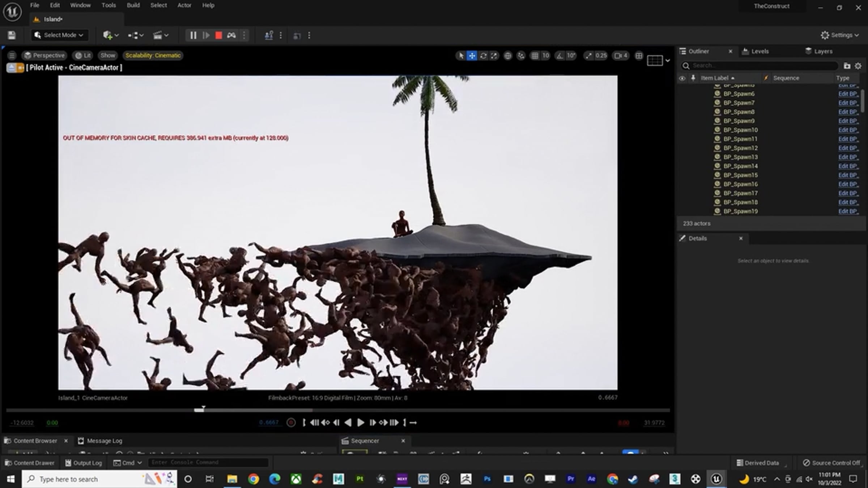Open the viewport hamburger options menu
This screenshot has height=488, width=868.
(12, 55)
